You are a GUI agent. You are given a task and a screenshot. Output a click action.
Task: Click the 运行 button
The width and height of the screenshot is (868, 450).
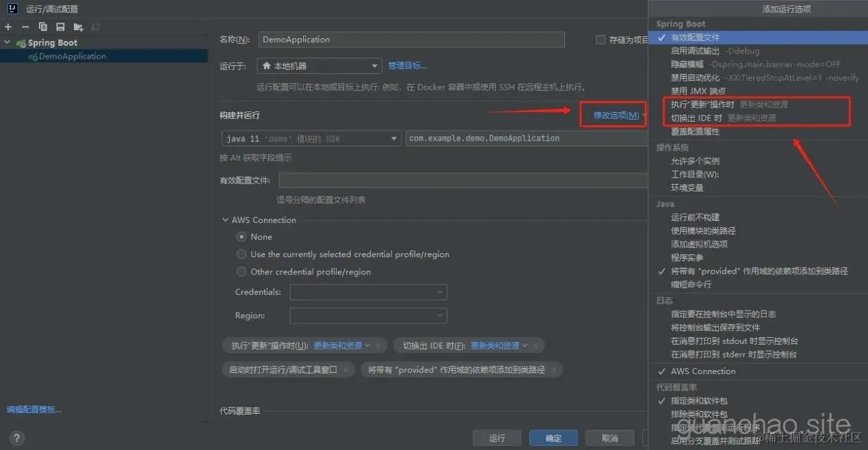click(497, 438)
